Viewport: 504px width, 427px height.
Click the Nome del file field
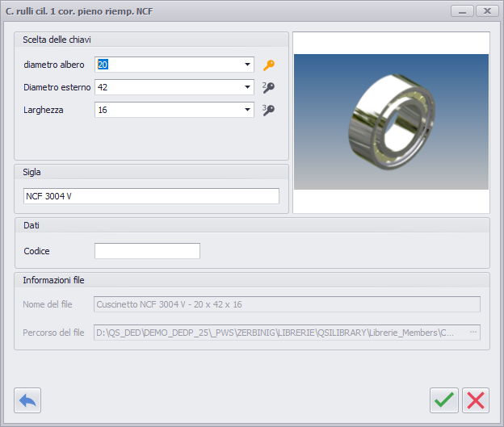(x=287, y=304)
